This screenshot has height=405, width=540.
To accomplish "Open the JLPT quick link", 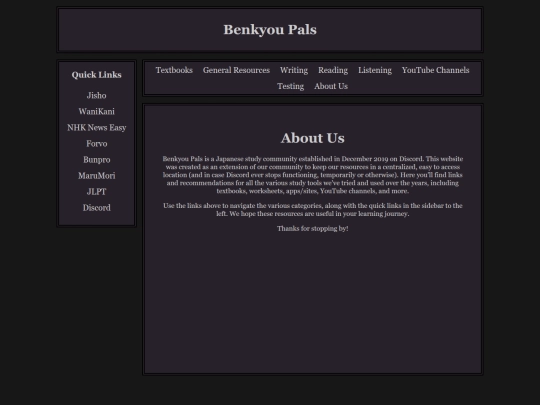I will coord(96,192).
